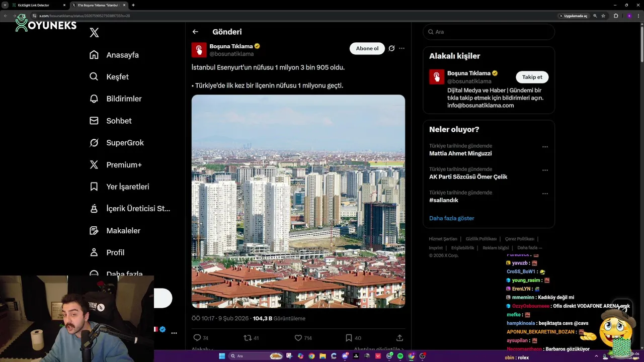Open Gizlilik Politikası link
Image resolution: width=644 pixels, height=362 pixels.
481,239
